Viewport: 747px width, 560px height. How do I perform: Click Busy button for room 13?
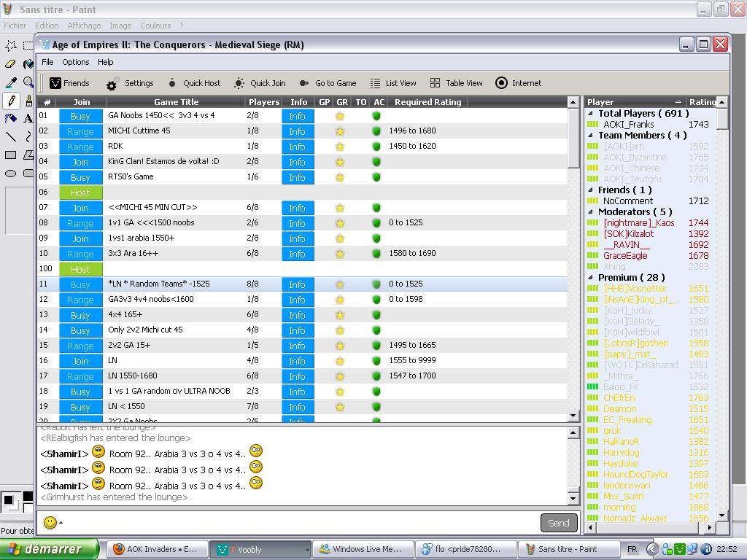click(x=80, y=315)
